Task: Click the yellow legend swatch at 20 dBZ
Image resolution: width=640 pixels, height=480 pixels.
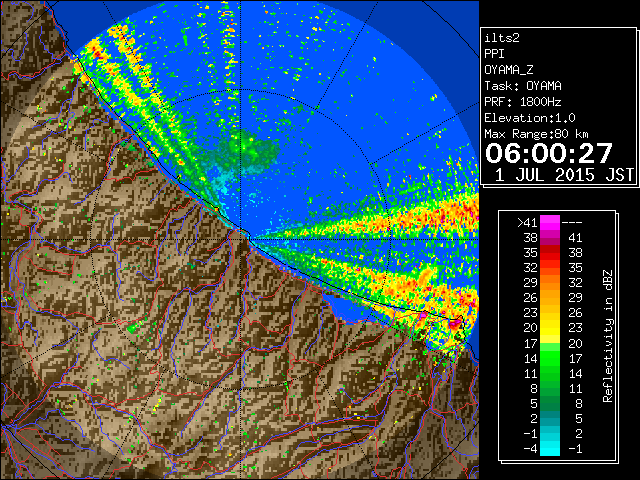Action: pos(550,328)
